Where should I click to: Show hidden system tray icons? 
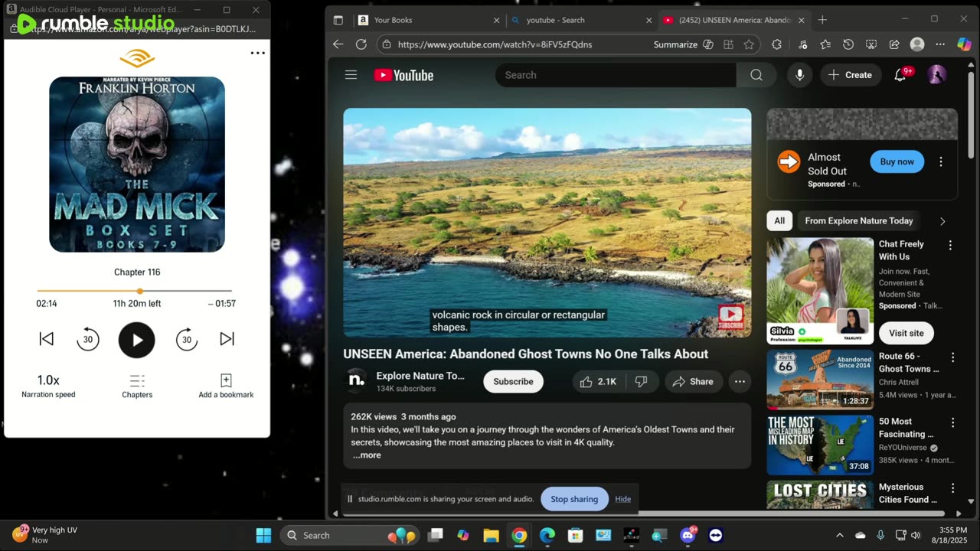coord(840,535)
